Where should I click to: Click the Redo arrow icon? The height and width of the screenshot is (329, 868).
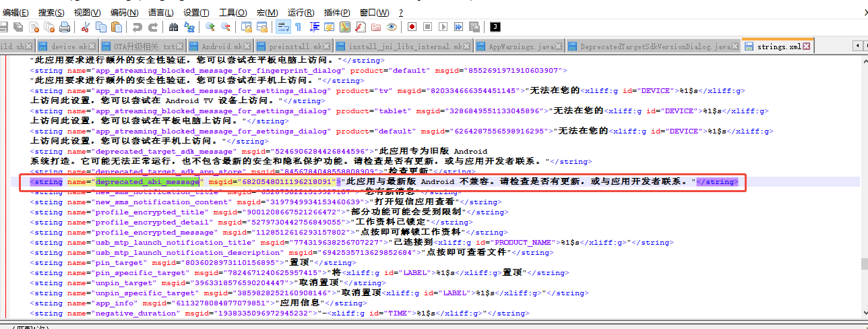click(153, 27)
